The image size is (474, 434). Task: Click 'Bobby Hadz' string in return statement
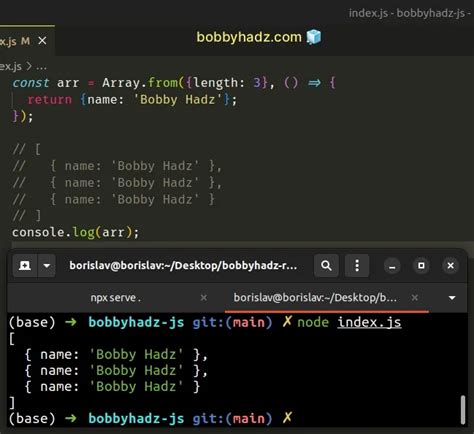[x=177, y=100]
